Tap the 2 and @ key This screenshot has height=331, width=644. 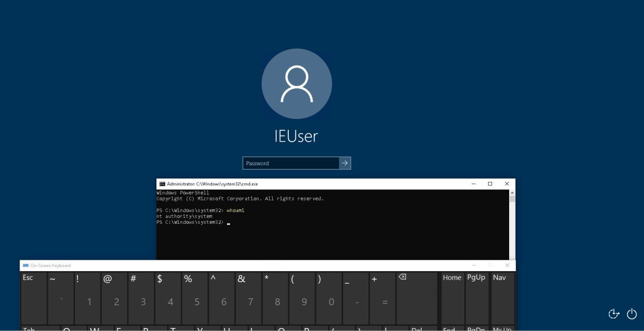tap(114, 298)
